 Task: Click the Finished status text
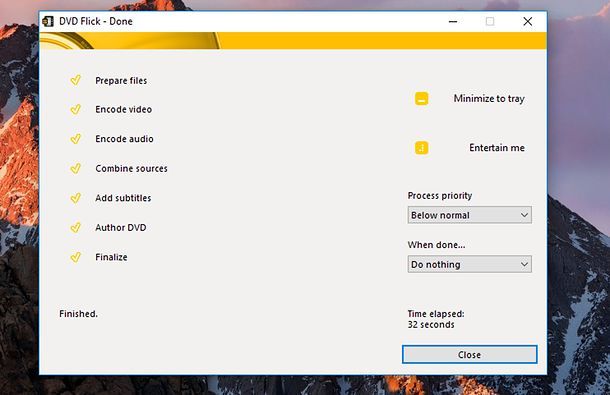(79, 314)
